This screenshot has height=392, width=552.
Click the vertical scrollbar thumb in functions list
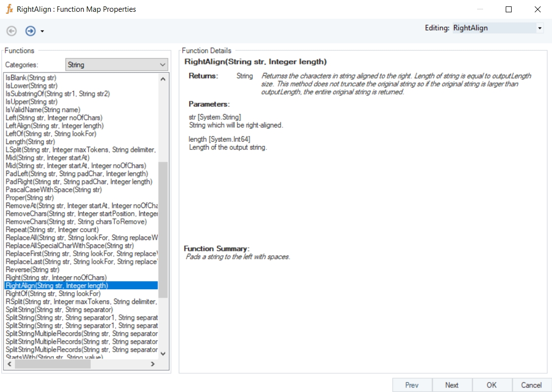[163, 230]
